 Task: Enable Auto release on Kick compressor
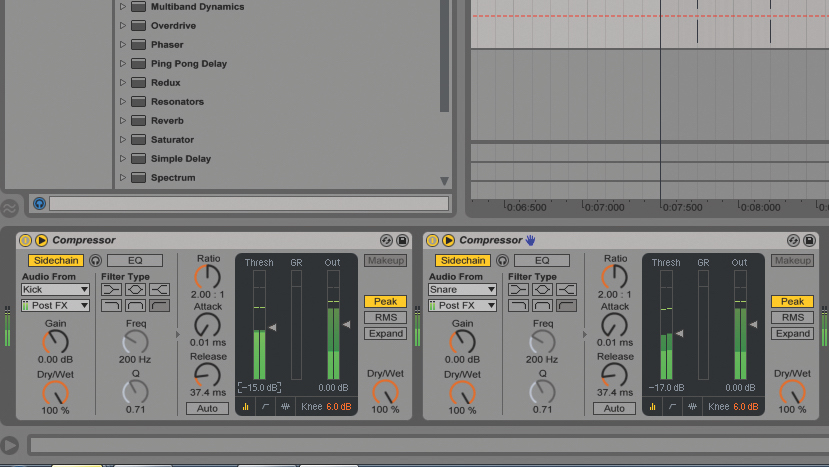tap(207, 408)
